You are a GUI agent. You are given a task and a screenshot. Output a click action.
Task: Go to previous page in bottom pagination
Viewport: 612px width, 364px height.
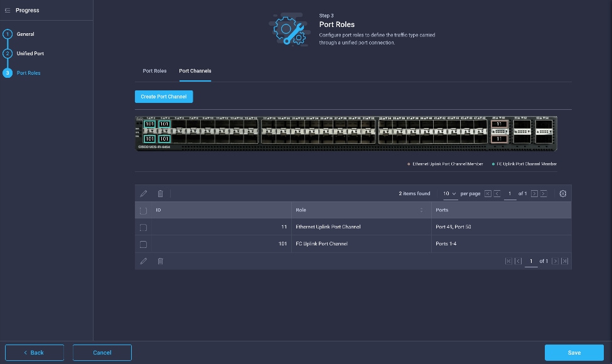pyautogui.click(x=518, y=261)
